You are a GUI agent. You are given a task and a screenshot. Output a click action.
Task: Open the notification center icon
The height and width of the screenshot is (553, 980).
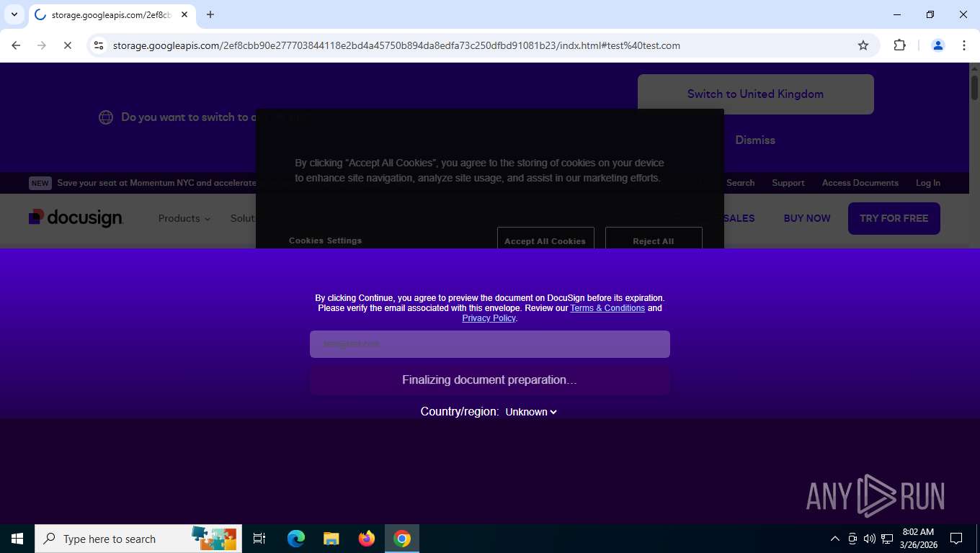coord(956,539)
